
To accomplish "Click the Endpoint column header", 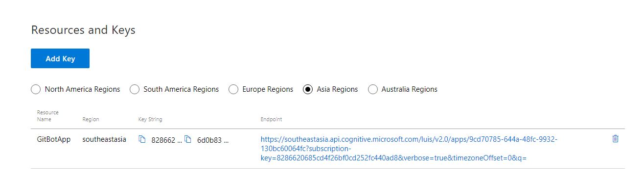I will click(x=271, y=119).
